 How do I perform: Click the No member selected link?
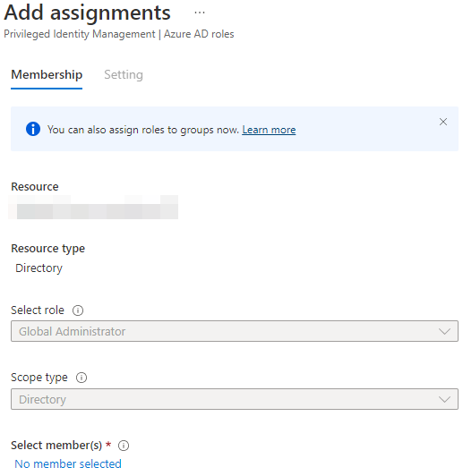(x=68, y=464)
